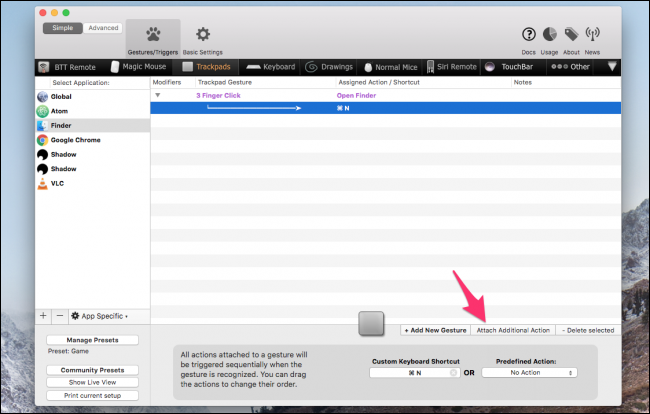Open Basic Settings gear
The height and width of the screenshot is (414, 650).
(203, 39)
